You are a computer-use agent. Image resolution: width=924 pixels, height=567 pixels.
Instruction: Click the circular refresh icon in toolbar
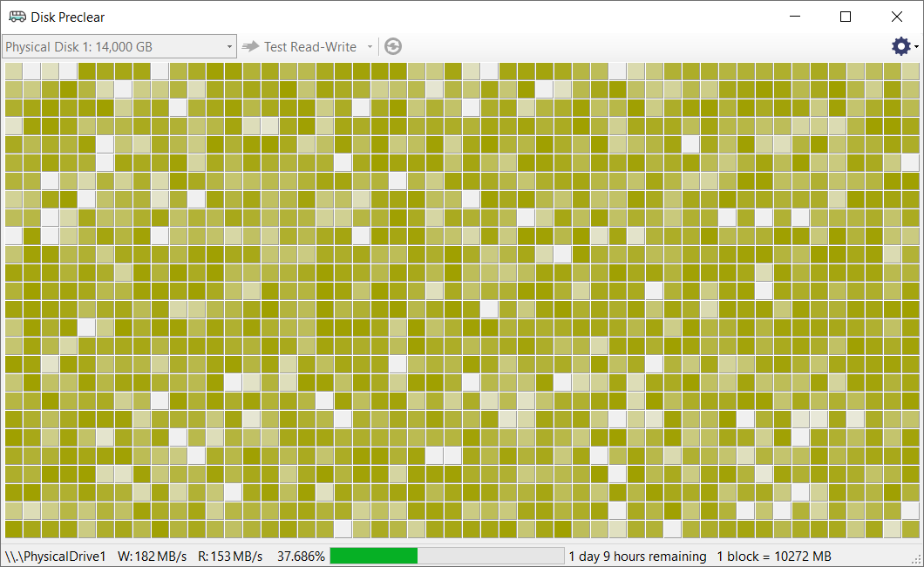393,46
